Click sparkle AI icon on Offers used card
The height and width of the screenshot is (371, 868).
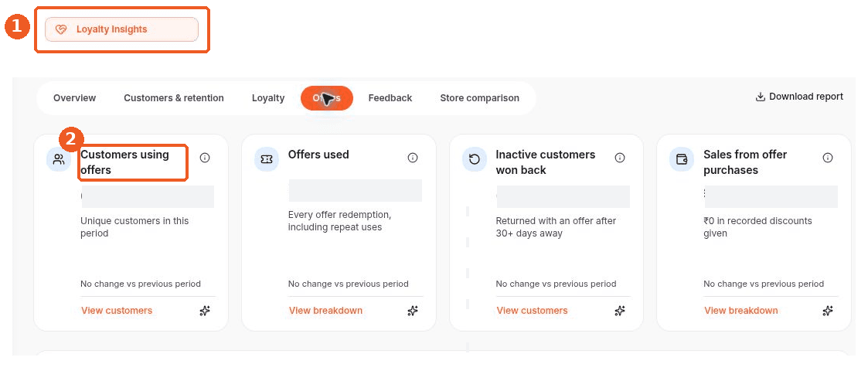pos(413,311)
